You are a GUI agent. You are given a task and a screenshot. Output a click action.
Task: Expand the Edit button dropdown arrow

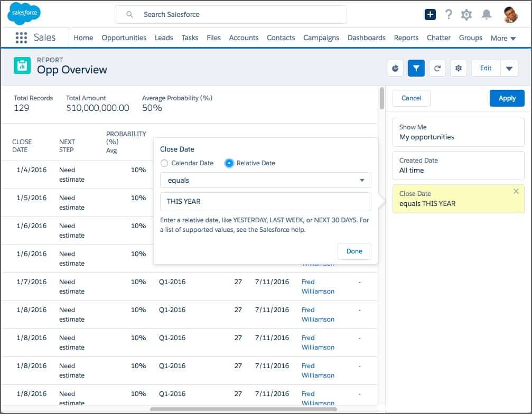tap(509, 68)
